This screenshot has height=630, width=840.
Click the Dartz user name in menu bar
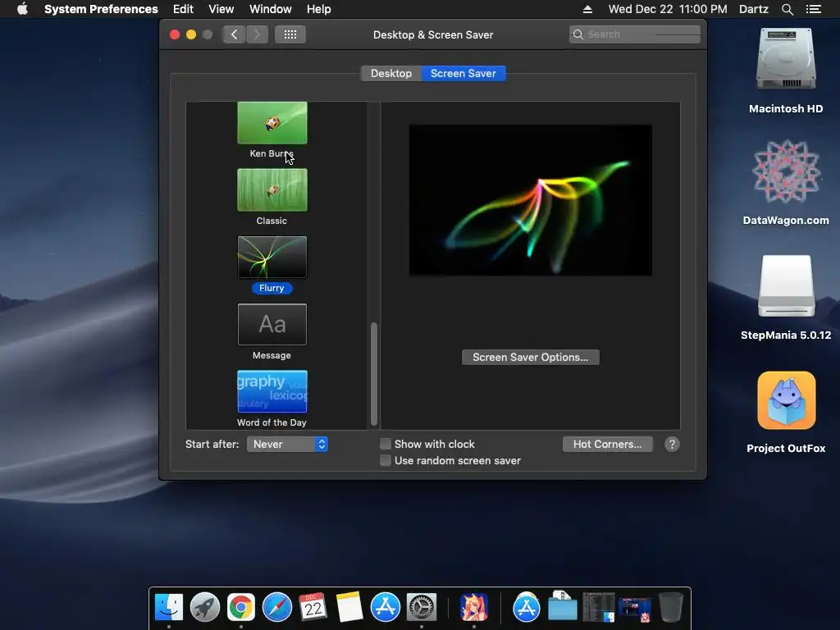click(x=754, y=9)
